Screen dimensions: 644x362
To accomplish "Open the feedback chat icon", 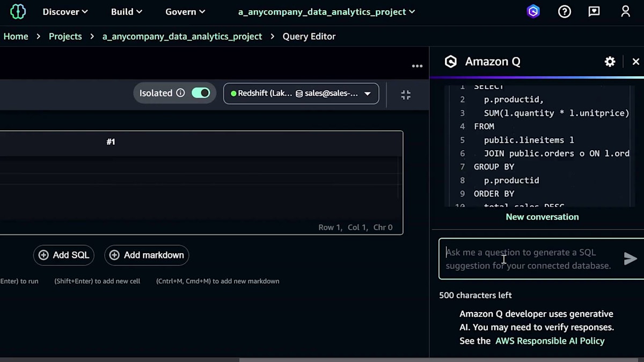I will pos(594,12).
